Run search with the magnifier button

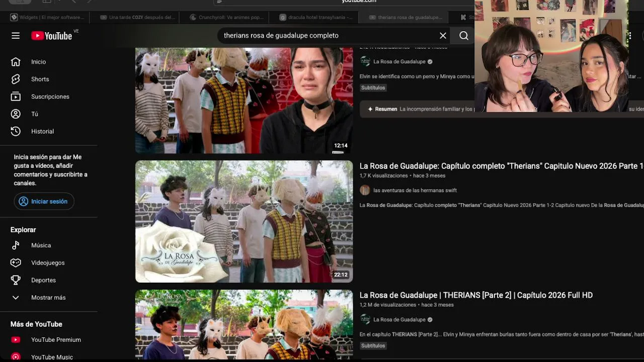[x=464, y=36]
